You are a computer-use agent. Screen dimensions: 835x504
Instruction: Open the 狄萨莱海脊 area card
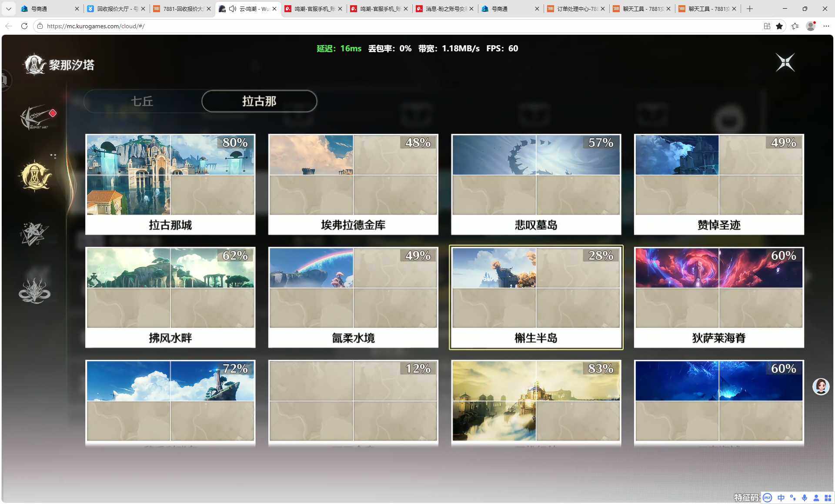[719, 297]
